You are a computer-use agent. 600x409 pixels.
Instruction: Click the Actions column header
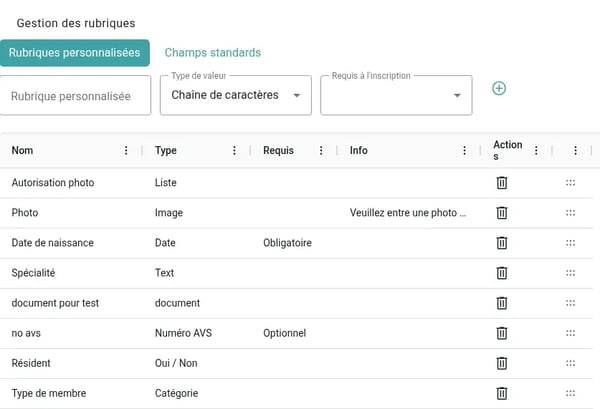click(x=507, y=150)
